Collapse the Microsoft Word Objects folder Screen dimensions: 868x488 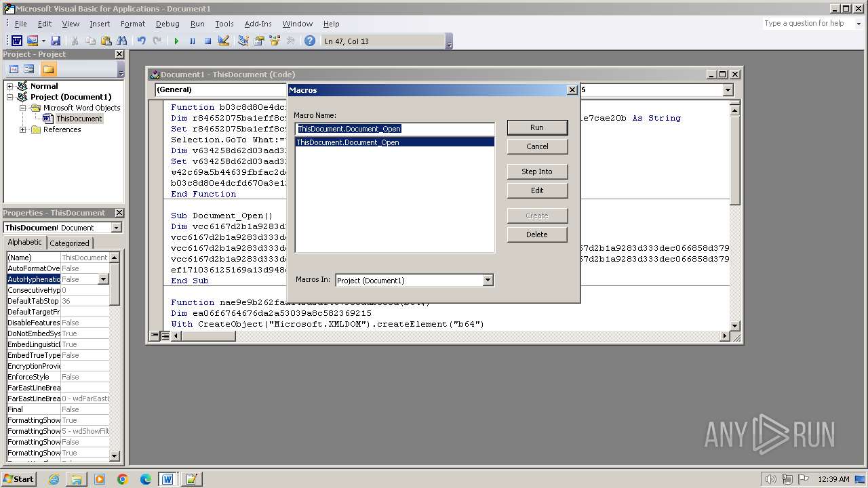click(x=22, y=108)
